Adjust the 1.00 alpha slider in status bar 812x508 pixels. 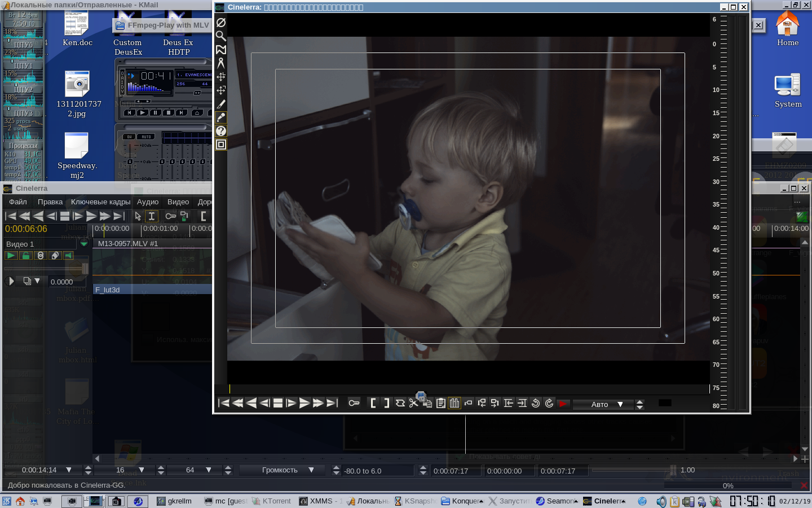[633, 470]
